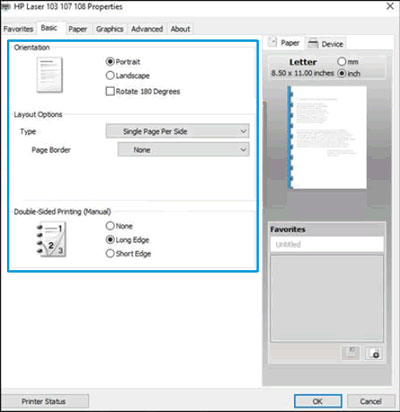The height and width of the screenshot is (412, 400).
Task: Switch to the Graphics tab
Action: coord(110,29)
